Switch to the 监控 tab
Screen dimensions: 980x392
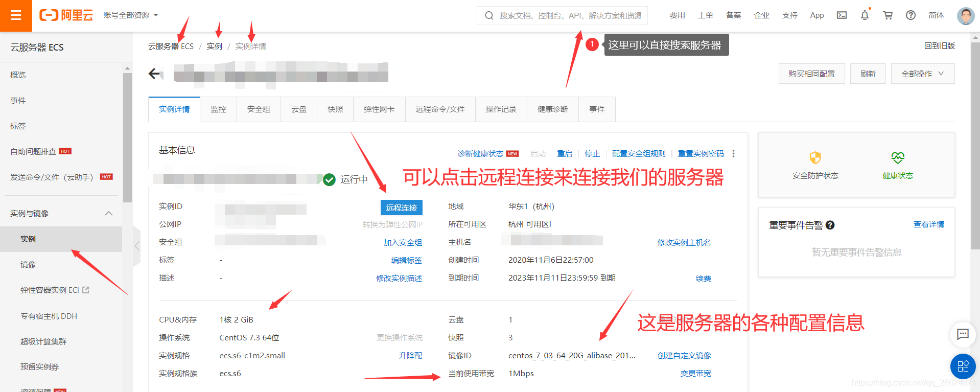point(218,109)
